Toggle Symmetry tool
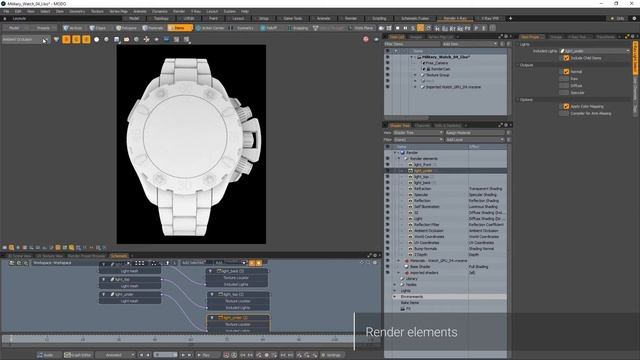 (x=242, y=28)
